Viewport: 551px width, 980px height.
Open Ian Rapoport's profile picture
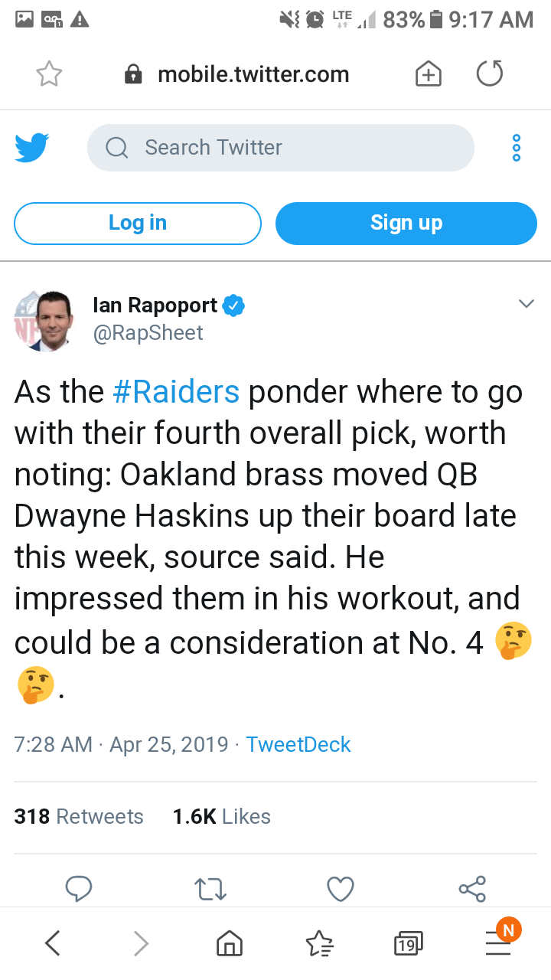[x=44, y=321]
